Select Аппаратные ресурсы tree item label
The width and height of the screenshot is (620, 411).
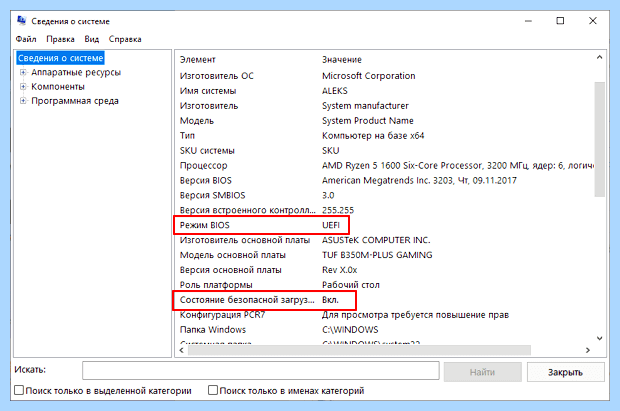point(76,72)
